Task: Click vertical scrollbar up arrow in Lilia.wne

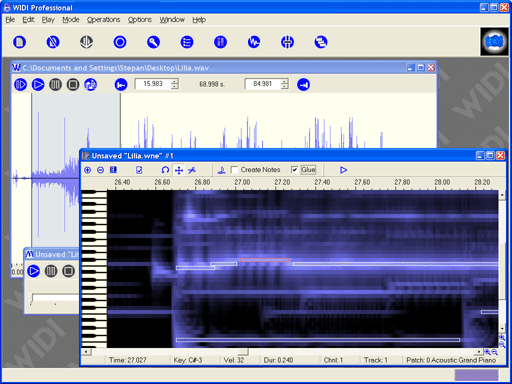Action: 502,195
